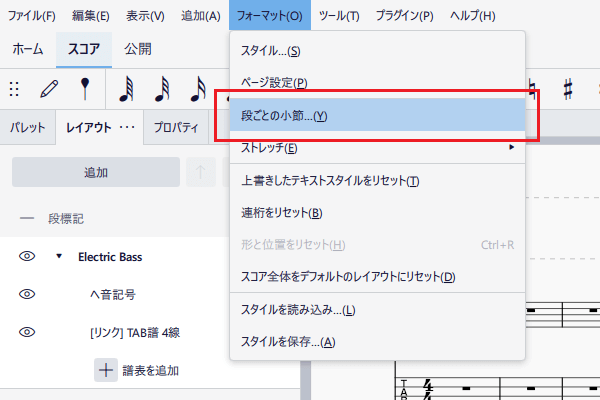The width and height of the screenshot is (600, 400).
Task: Hide the Electric Bass instrument
Action: [x=27, y=256]
